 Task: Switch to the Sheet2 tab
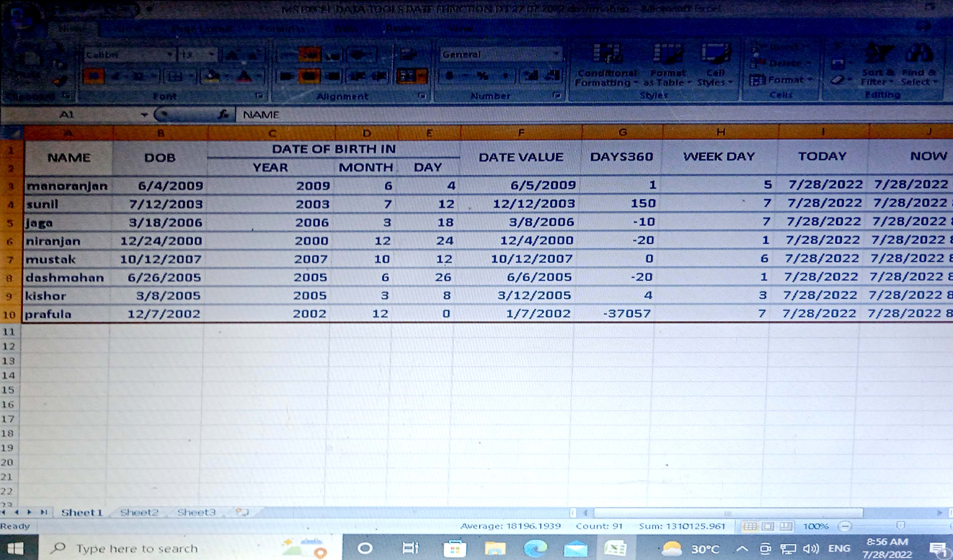(139, 512)
